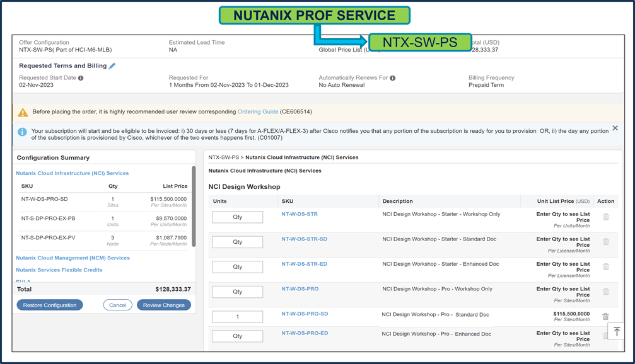Click the Configuration Summary scrollbar
The width and height of the screenshot is (635, 364).
(194, 207)
